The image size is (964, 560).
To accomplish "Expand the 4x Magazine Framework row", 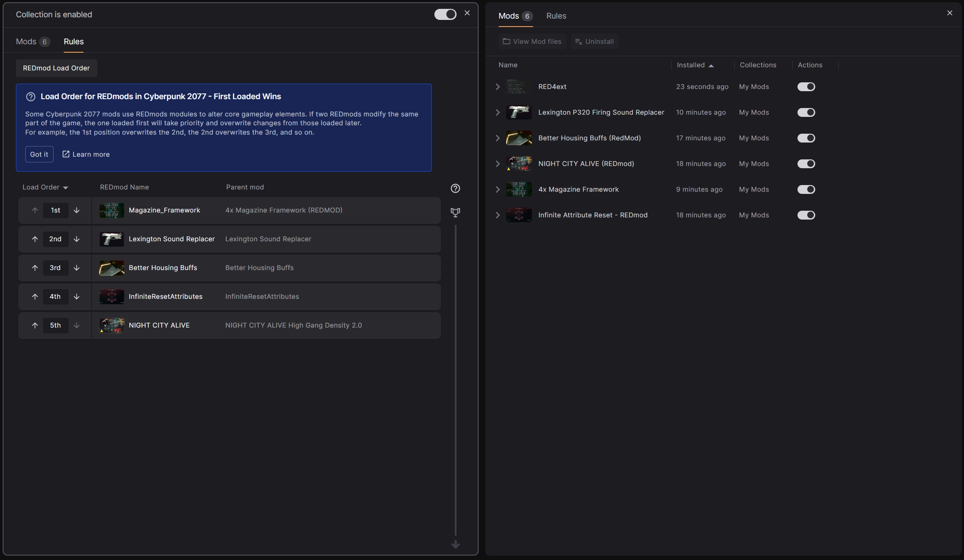I will click(x=498, y=189).
